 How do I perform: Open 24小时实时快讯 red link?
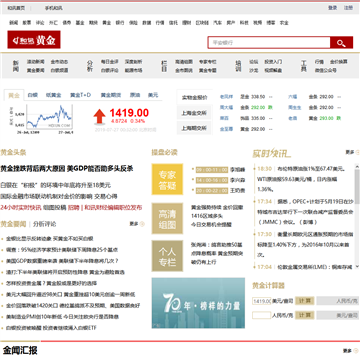click(x=21, y=207)
